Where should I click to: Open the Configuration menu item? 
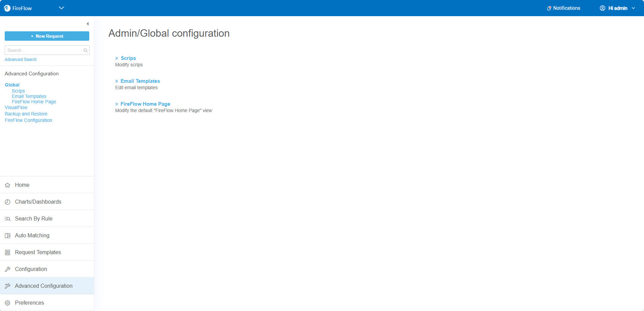point(31,269)
